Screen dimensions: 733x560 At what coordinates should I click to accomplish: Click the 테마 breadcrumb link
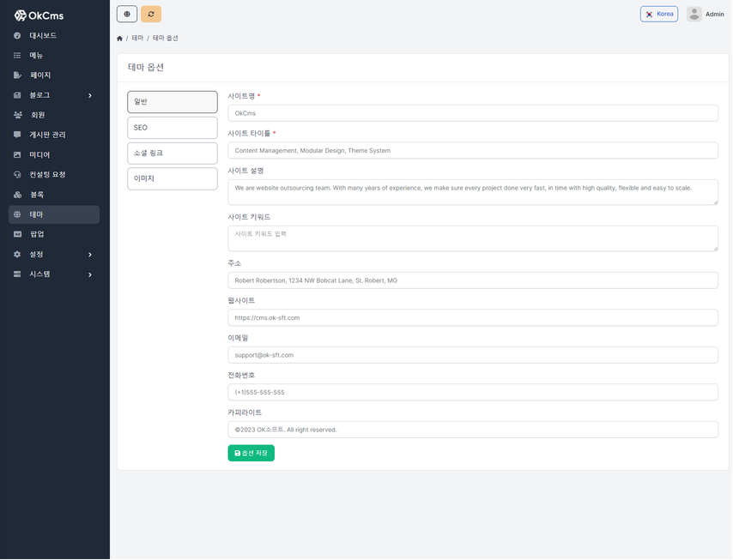pos(137,39)
